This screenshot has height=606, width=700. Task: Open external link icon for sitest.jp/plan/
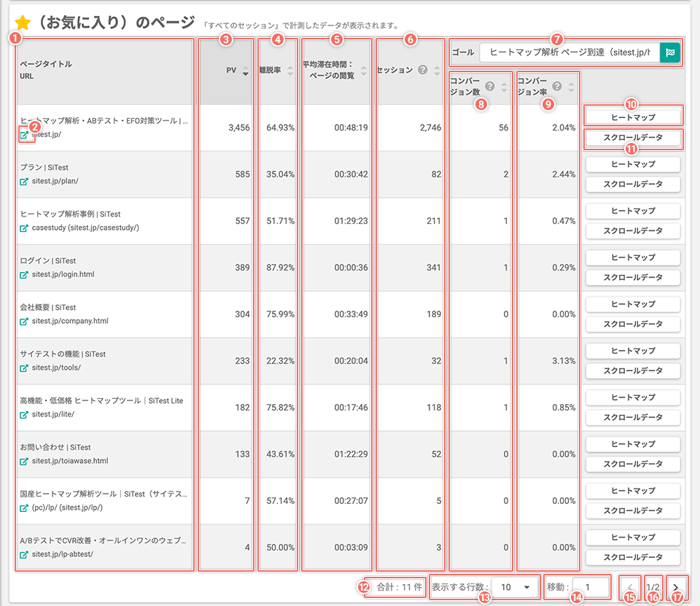pos(24,182)
